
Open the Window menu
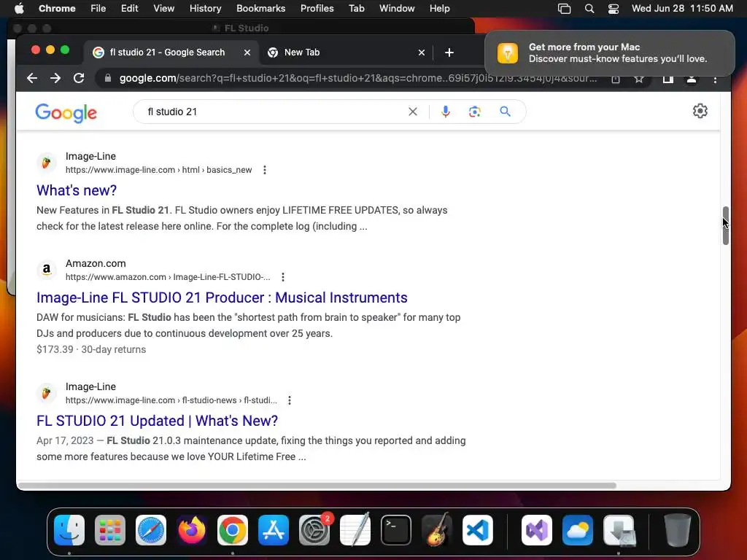(397, 8)
